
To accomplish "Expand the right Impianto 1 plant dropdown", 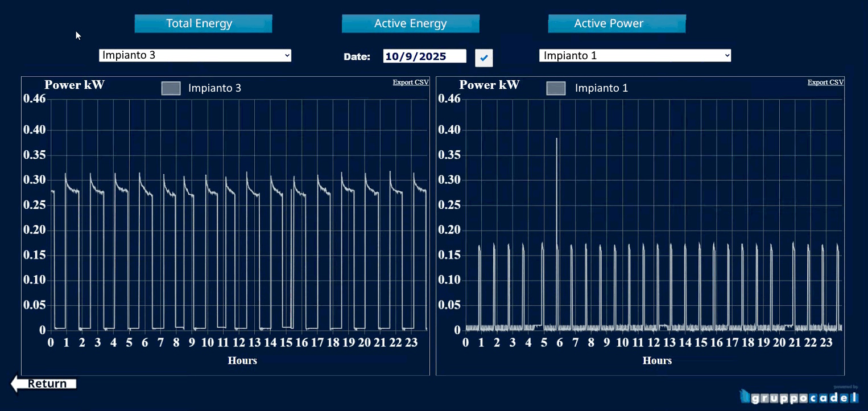I will coord(635,55).
